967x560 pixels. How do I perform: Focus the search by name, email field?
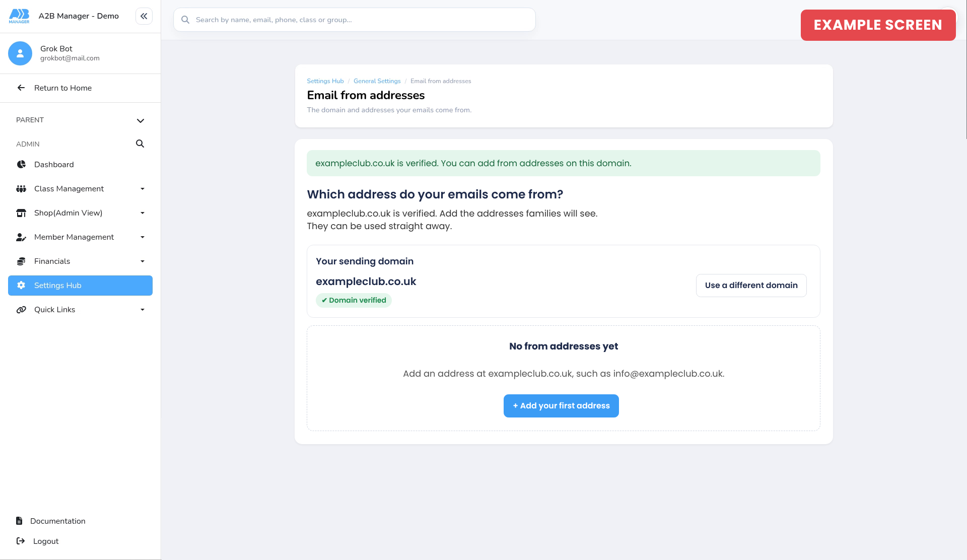point(355,20)
